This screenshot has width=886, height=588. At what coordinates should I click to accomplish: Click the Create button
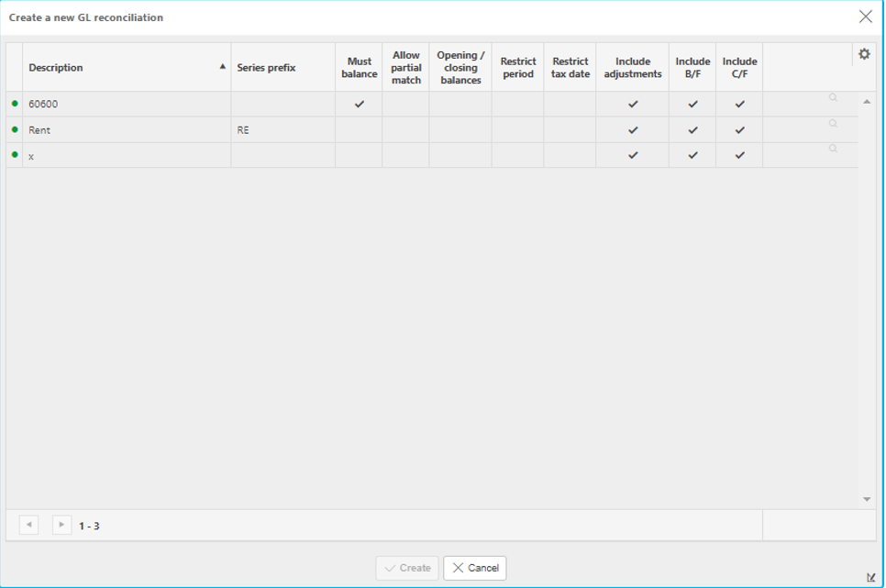(407, 568)
